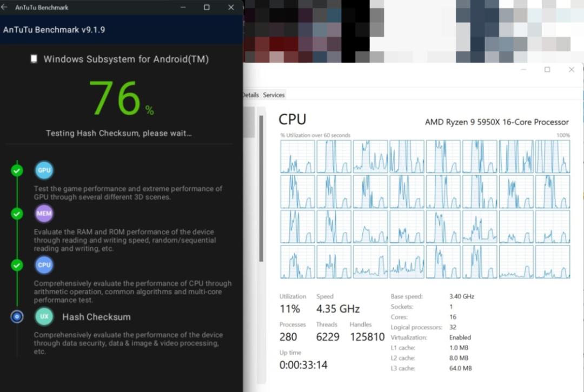Viewport: 584px width, 392px height.
Task: Click the teal UX test icon
Action: pos(44,316)
